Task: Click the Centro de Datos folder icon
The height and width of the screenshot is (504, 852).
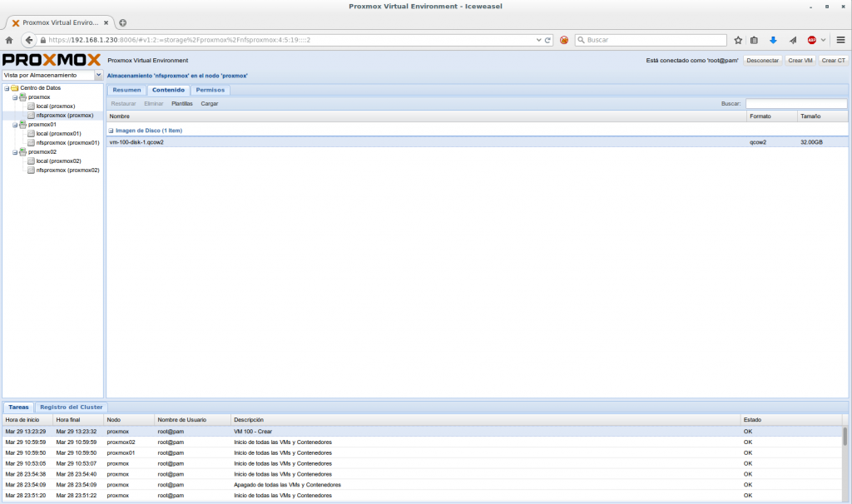Action: point(14,88)
